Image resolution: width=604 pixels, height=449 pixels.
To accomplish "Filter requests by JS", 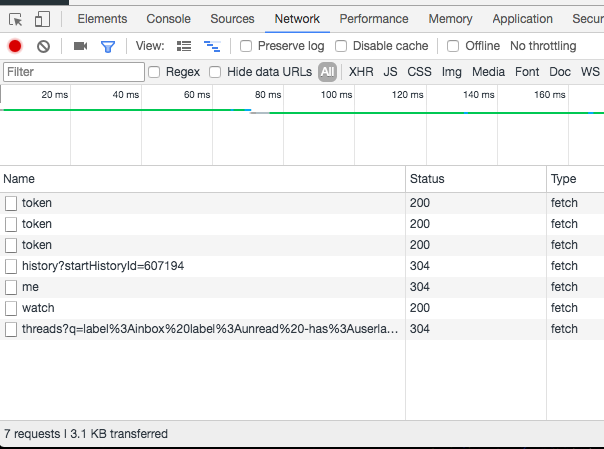I will tap(390, 72).
